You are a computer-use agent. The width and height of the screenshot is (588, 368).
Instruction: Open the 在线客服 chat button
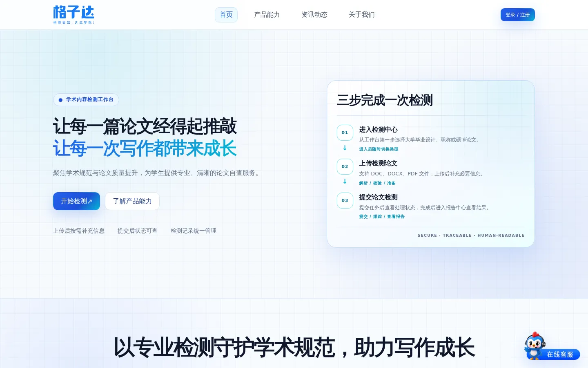coord(560,355)
